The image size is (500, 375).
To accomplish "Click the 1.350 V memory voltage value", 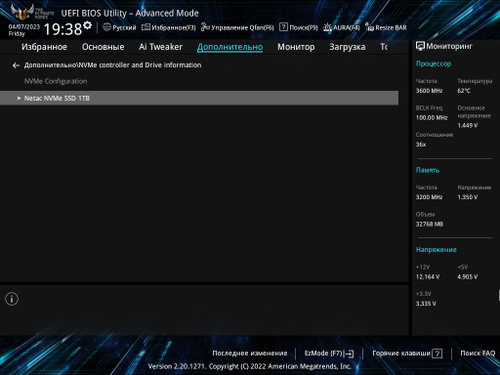I will point(467,197).
